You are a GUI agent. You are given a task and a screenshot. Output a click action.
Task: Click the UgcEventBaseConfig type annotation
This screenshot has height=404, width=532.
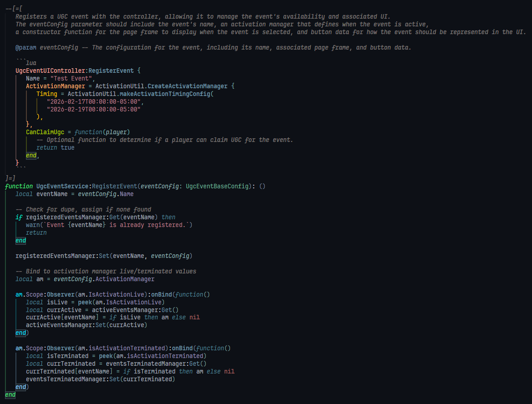217,186
